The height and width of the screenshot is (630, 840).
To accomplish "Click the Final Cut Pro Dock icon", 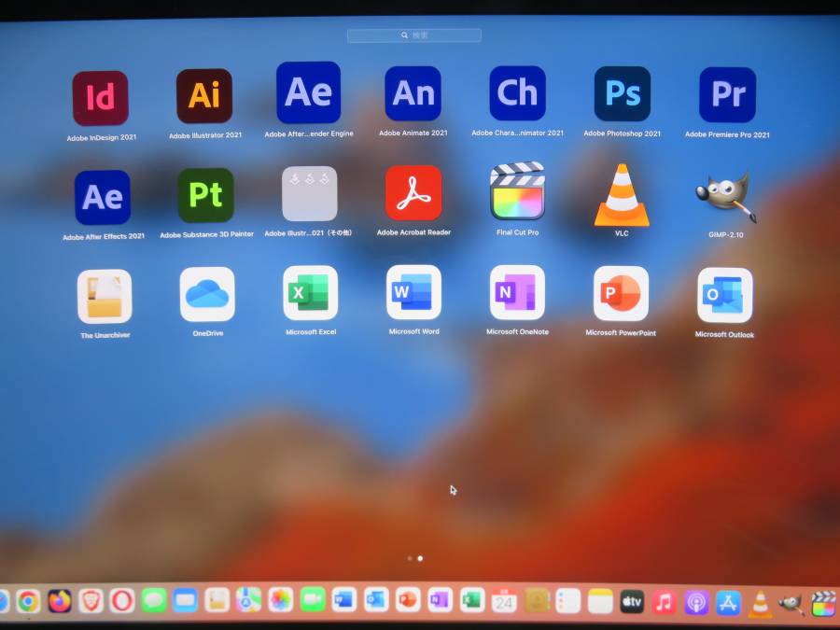I will tap(824, 605).
